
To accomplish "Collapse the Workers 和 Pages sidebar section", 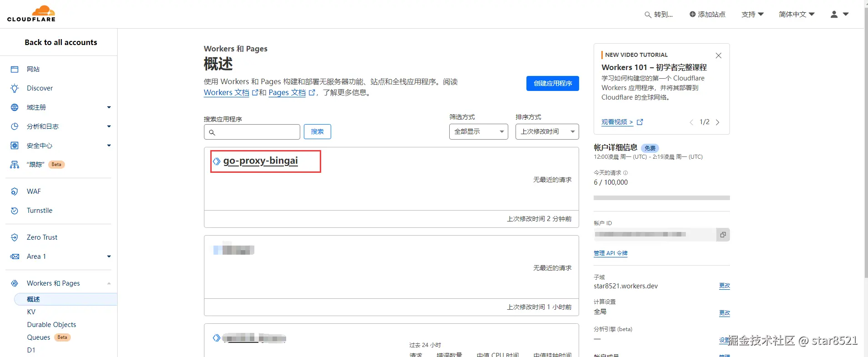I will point(109,283).
